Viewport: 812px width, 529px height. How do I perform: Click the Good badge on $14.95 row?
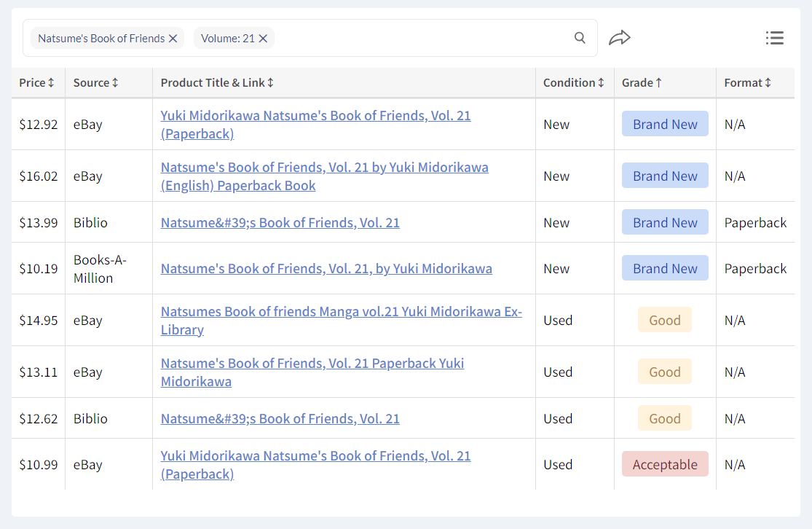click(x=664, y=321)
